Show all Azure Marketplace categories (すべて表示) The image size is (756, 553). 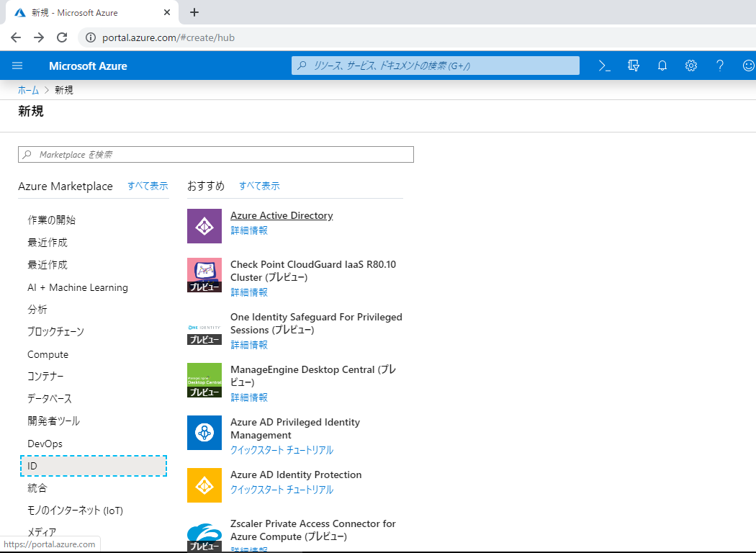[148, 186]
